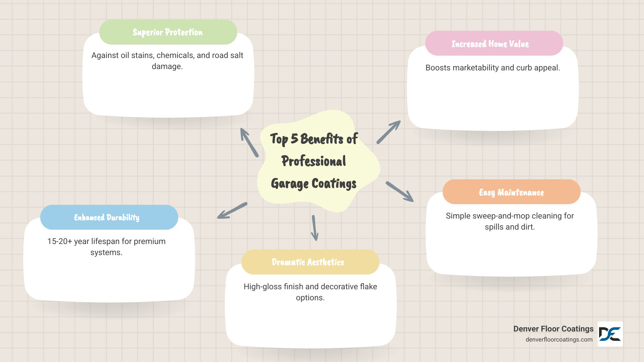Click the 15-20+ year lifespan text
644x362 pixels.
106,247
